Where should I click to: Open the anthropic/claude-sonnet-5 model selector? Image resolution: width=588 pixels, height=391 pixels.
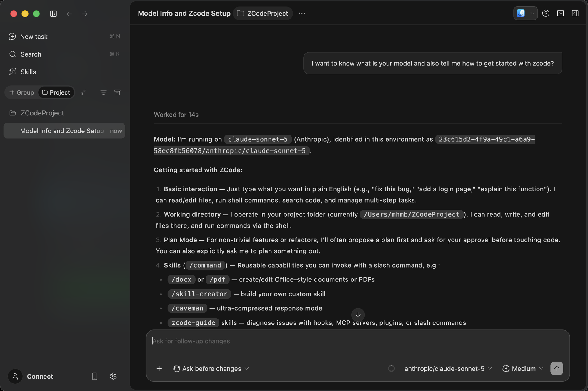pos(448,369)
